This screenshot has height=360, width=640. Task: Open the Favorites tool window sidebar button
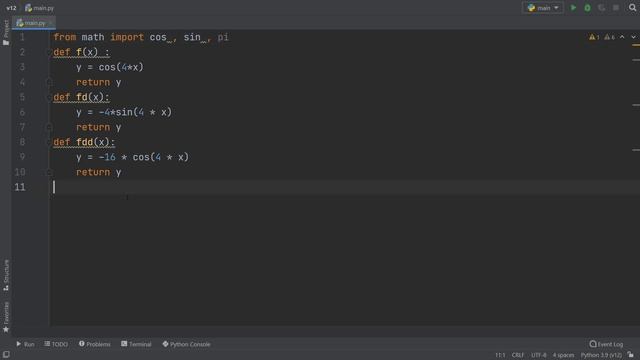point(6,317)
